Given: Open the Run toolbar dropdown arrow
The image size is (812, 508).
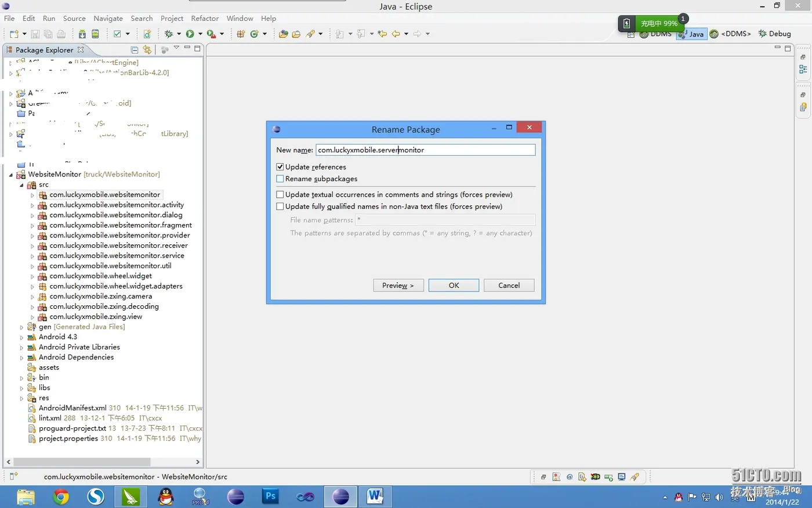Looking at the screenshot, I should [200, 34].
